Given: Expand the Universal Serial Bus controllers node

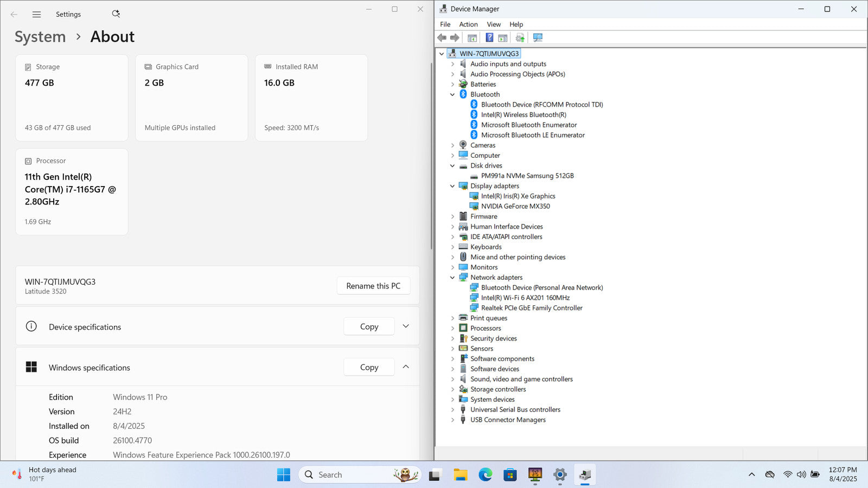Looking at the screenshot, I should [x=452, y=410].
